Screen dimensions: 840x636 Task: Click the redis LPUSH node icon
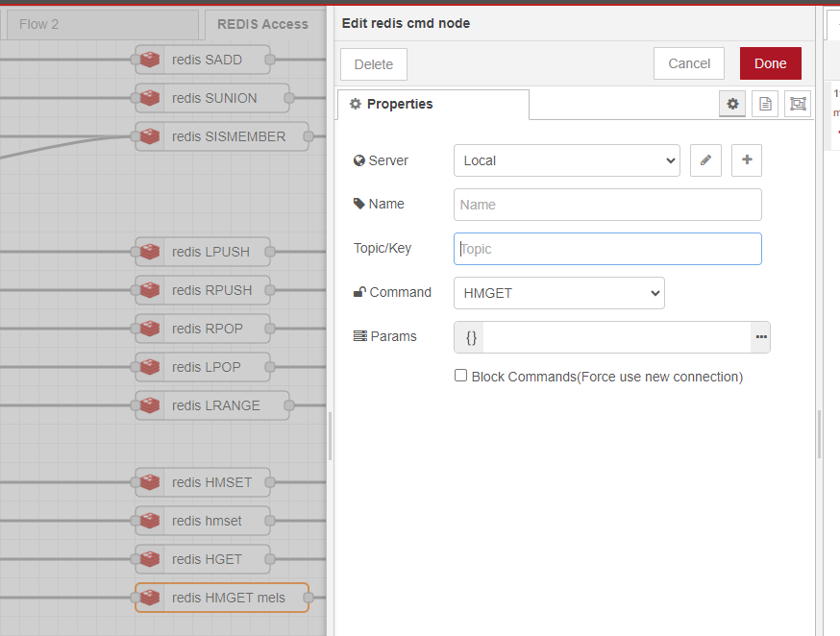pyautogui.click(x=150, y=252)
